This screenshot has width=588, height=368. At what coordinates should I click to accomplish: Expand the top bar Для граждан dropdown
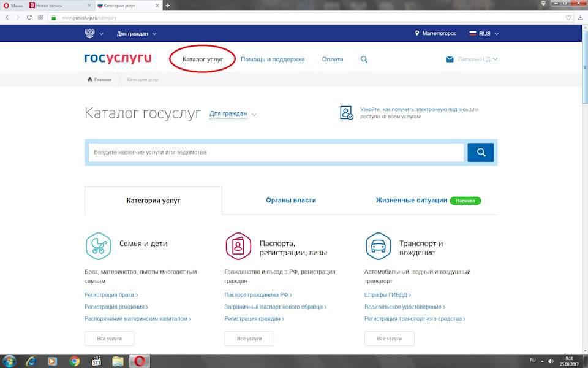137,33
